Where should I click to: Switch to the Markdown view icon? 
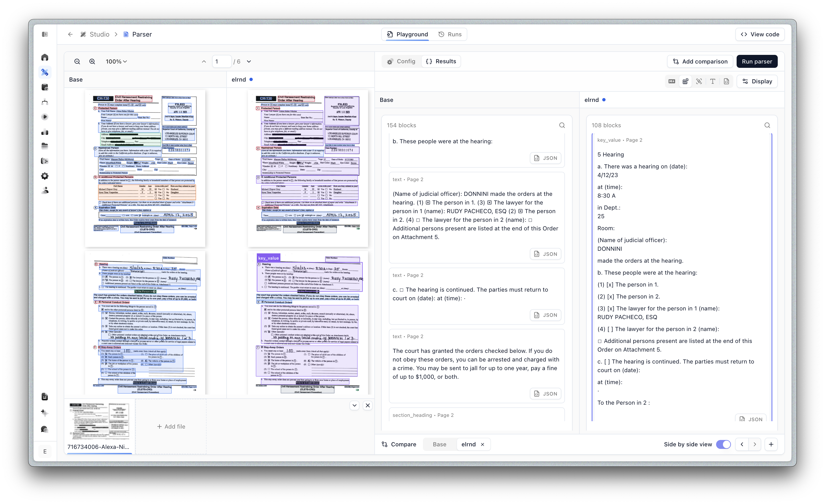[x=672, y=81]
